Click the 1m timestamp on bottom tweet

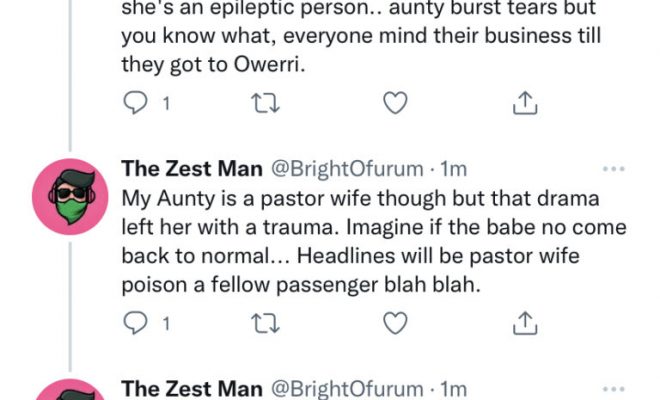(454, 388)
